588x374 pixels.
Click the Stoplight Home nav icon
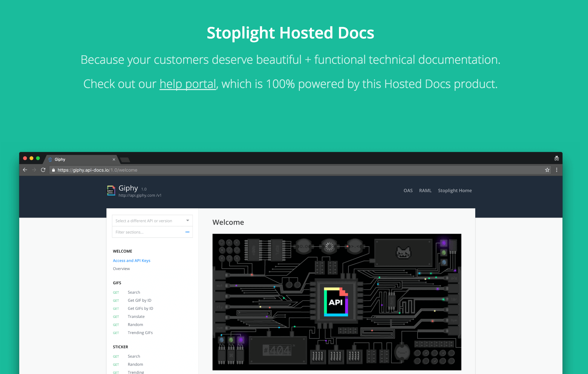(455, 190)
